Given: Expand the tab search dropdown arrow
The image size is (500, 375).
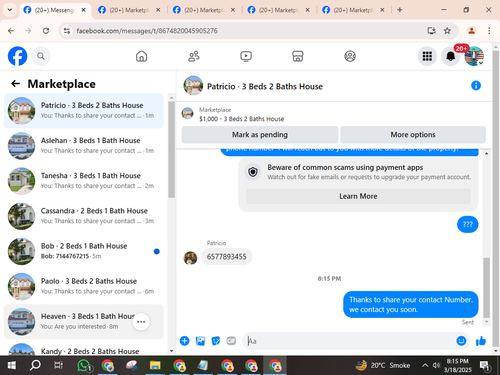Looking at the screenshot, I should (10, 10).
